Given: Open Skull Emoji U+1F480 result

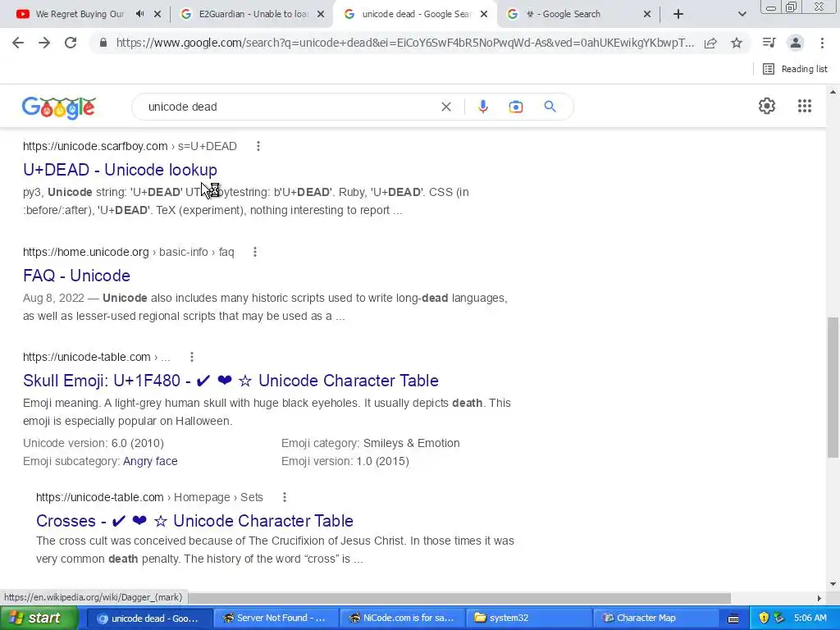Looking at the screenshot, I should pos(231,381).
